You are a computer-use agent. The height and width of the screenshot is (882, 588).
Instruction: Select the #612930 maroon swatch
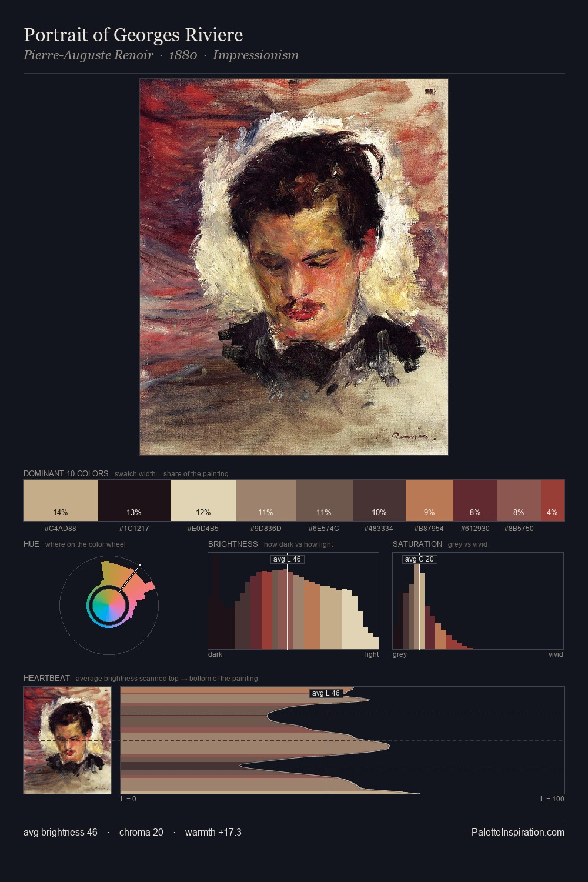[x=475, y=500]
